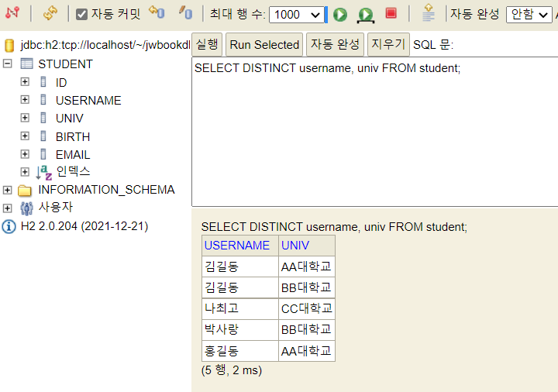
Task: Expand the INFORMATION_SCHEMA node
Action: coord(7,190)
